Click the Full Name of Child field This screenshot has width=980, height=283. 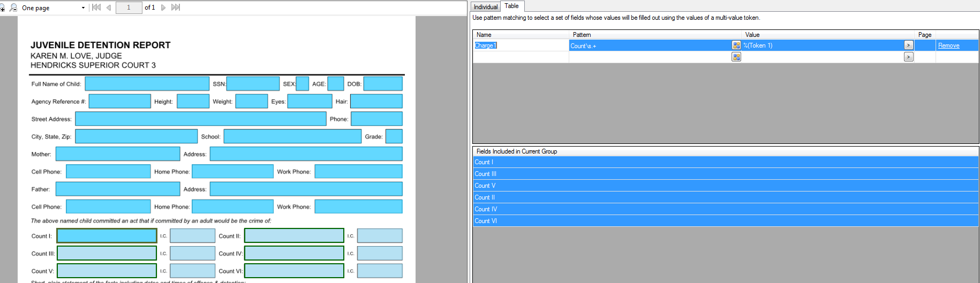[x=147, y=84]
